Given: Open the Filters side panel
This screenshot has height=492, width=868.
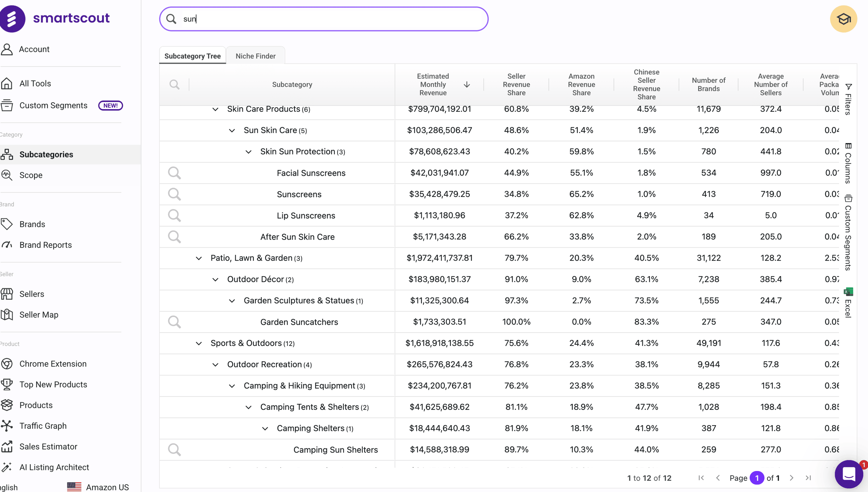Looking at the screenshot, I should (848, 99).
